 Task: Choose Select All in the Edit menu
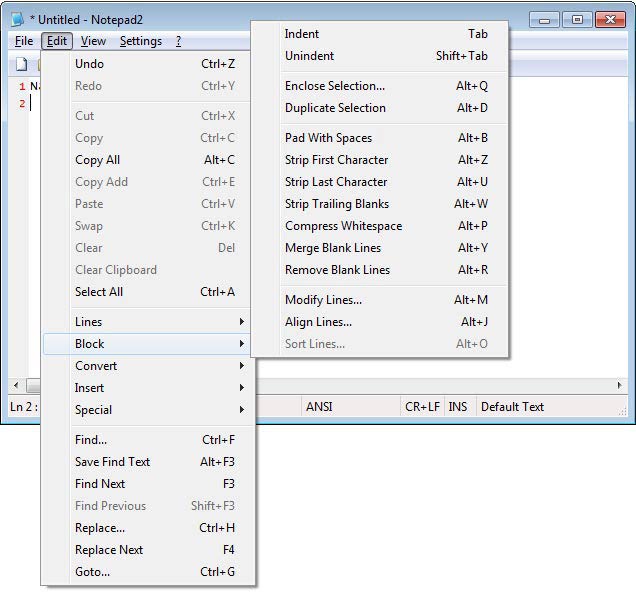click(146, 292)
